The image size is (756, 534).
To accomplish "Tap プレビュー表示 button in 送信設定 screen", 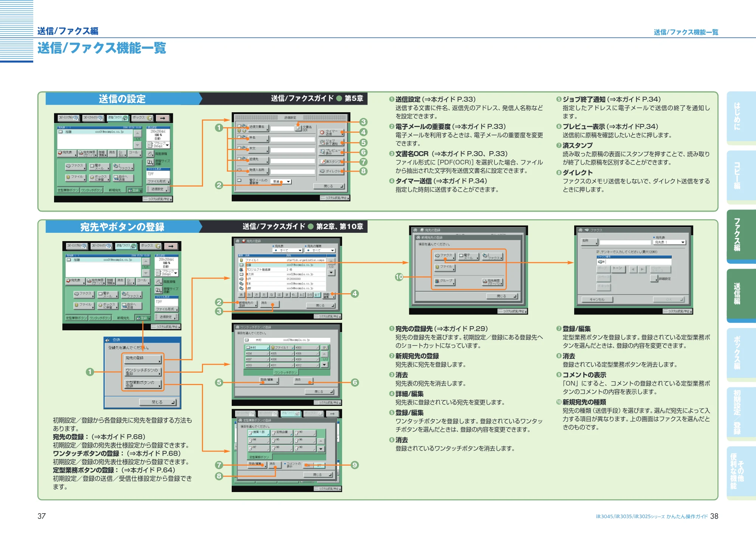I will [x=331, y=152].
